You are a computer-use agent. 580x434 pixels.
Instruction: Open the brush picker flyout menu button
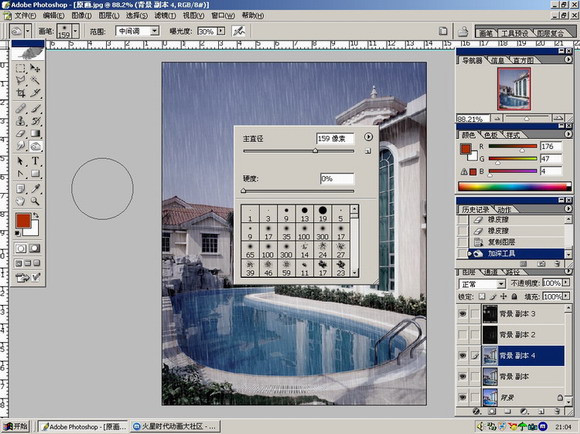(x=368, y=137)
